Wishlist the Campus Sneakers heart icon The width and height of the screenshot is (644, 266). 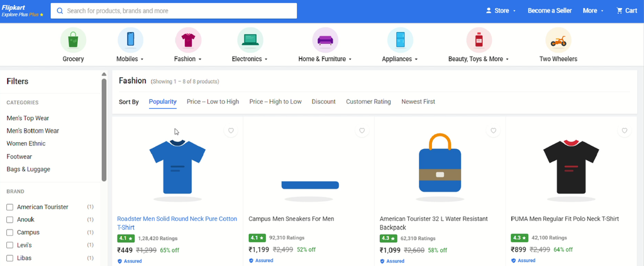[362, 131]
